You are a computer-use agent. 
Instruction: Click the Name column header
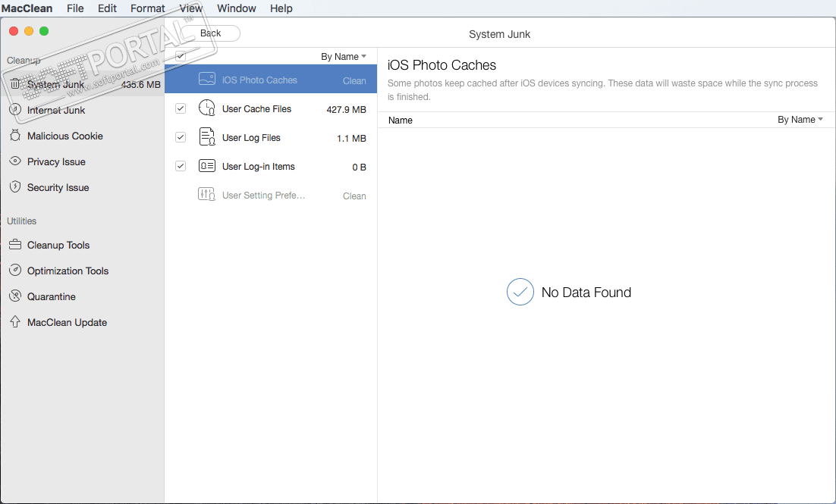click(400, 120)
